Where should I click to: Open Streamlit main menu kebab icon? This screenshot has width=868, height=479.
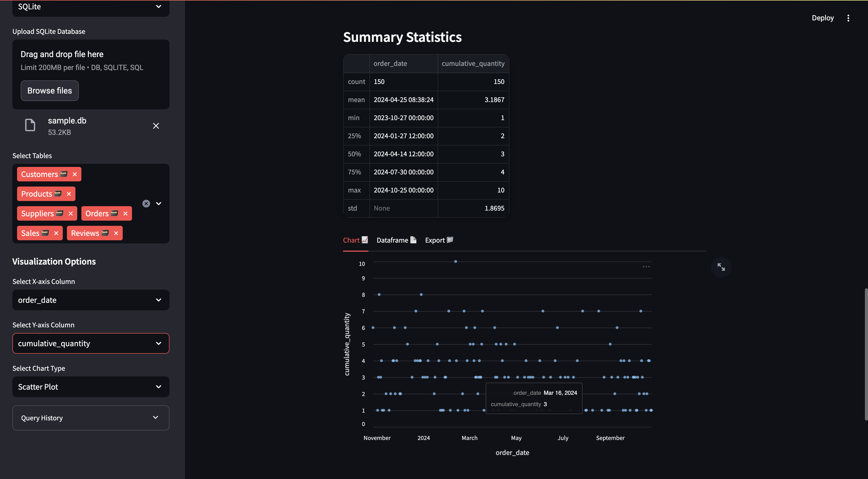(848, 18)
